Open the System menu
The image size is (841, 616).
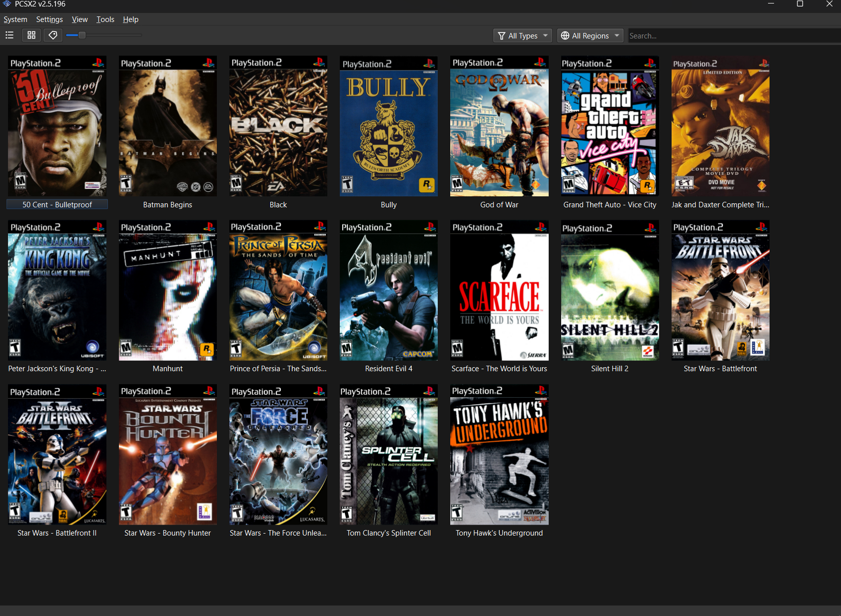15,19
